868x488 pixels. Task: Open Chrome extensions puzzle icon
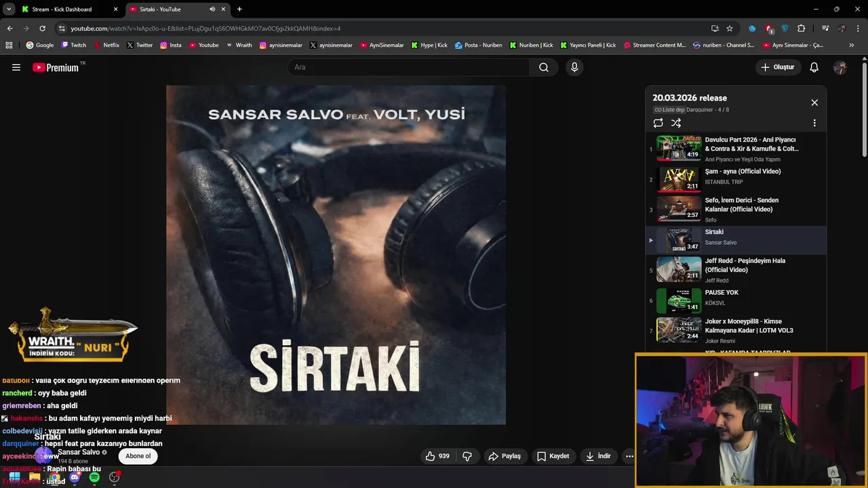[x=801, y=28]
